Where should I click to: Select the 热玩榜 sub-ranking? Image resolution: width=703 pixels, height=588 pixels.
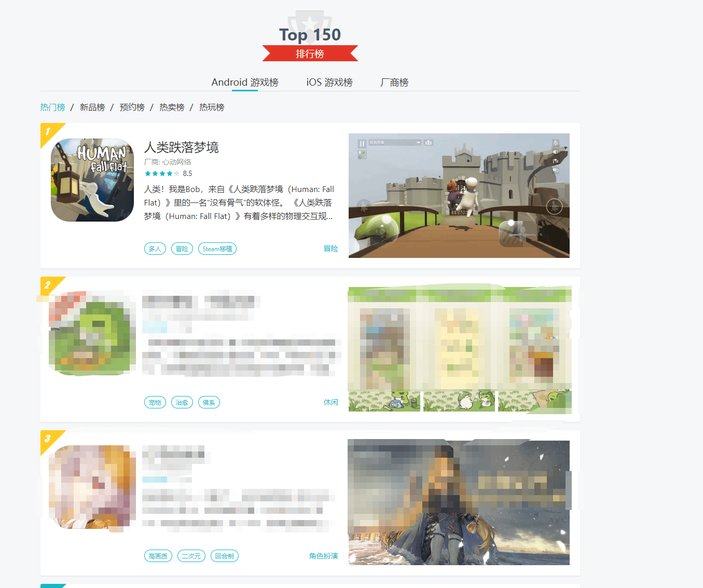click(x=212, y=107)
